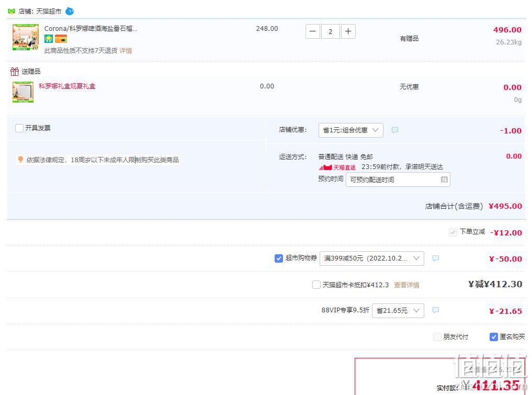Enable 天猫超市卡抵扣 checkbox
Image resolution: width=532 pixels, height=395 pixels.
click(316, 285)
